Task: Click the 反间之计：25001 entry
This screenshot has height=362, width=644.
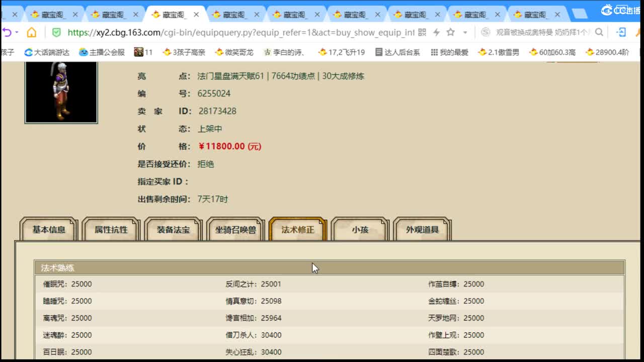Action: (x=254, y=284)
